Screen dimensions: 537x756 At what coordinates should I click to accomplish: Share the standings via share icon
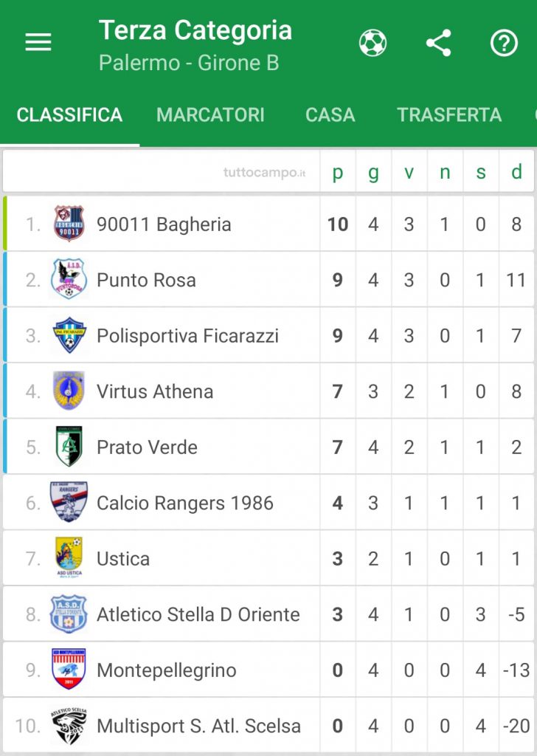click(x=439, y=43)
